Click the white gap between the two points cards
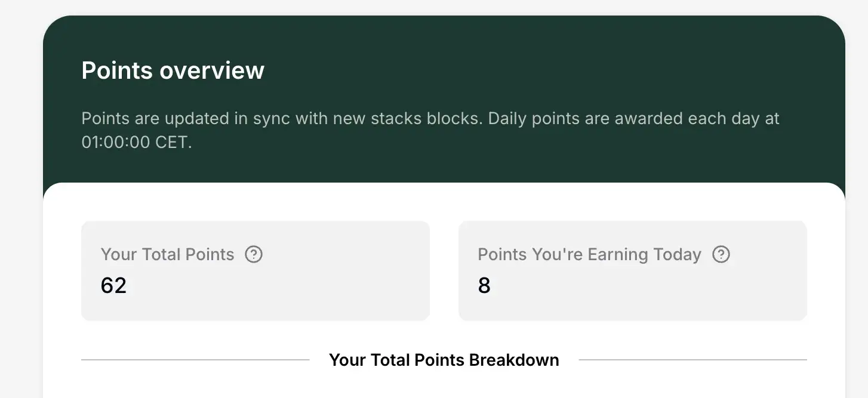Screen dimensions: 868x398 tap(444, 270)
